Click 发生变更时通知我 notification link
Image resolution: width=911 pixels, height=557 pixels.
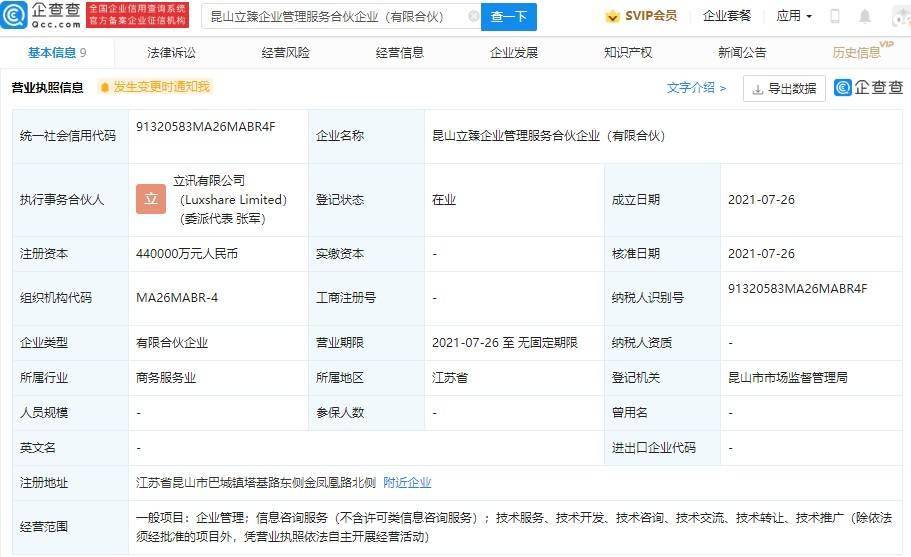click(162, 87)
